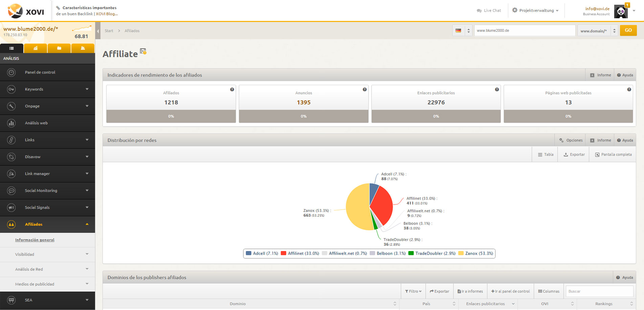Open the Projektverwaltung dropdown
The height and width of the screenshot is (310, 644).
point(535,10)
